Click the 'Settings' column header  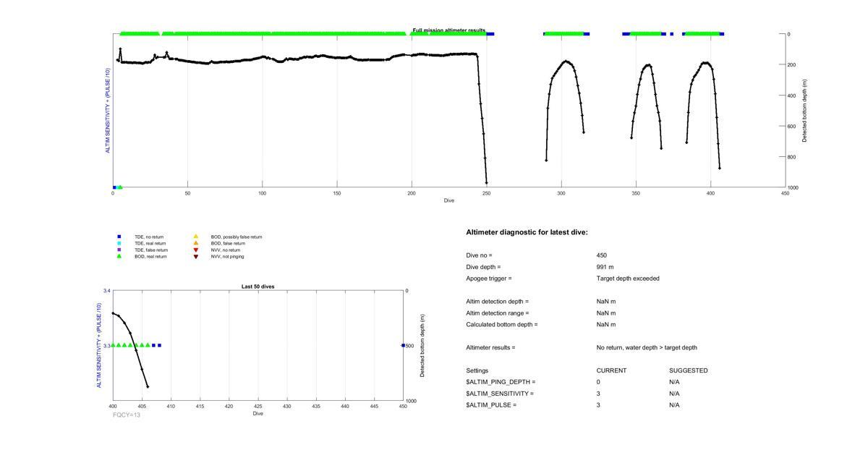pyautogui.click(x=477, y=370)
